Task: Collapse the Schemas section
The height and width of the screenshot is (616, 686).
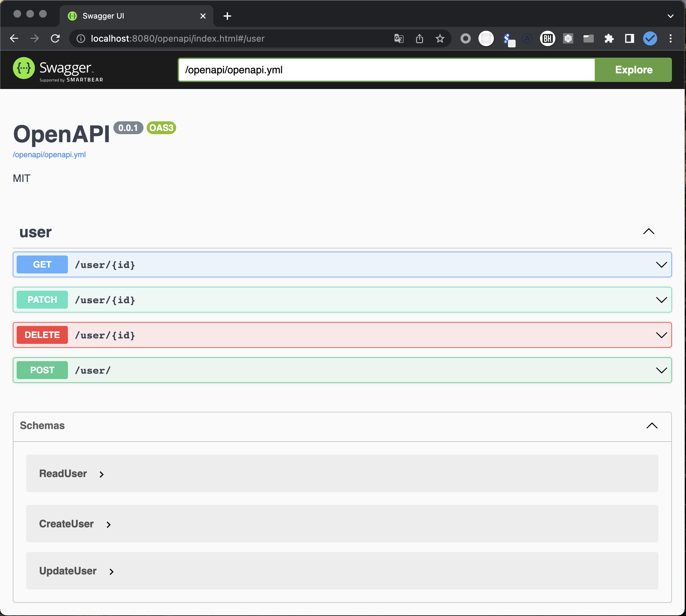Action: click(x=651, y=426)
